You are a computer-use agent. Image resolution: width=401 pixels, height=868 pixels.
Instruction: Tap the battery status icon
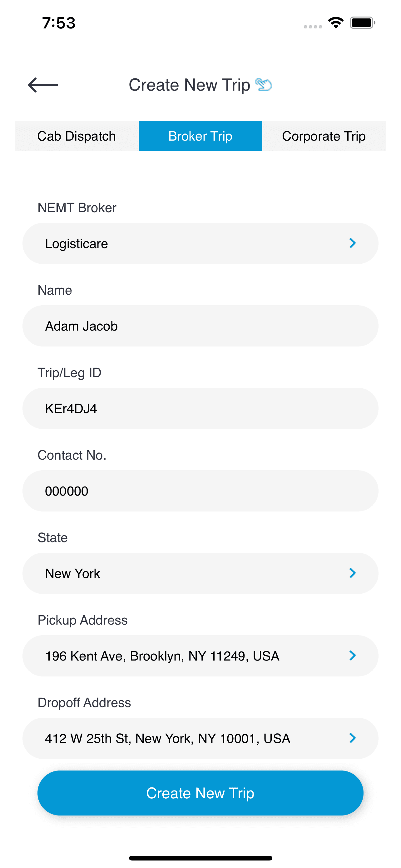(362, 23)
